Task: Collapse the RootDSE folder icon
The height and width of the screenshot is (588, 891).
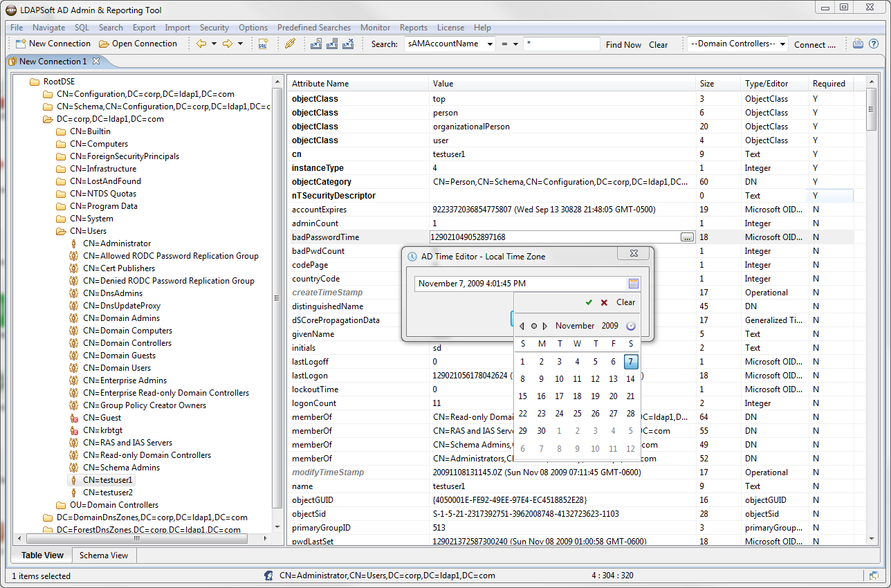Action: coord(35,82)
